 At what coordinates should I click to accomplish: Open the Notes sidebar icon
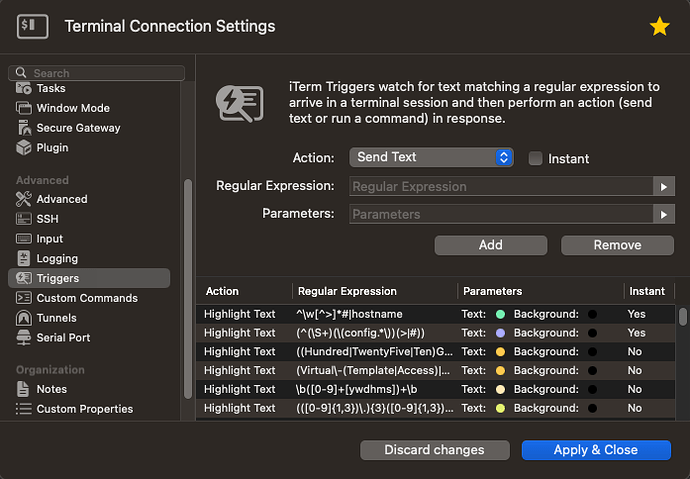(25, 389)
